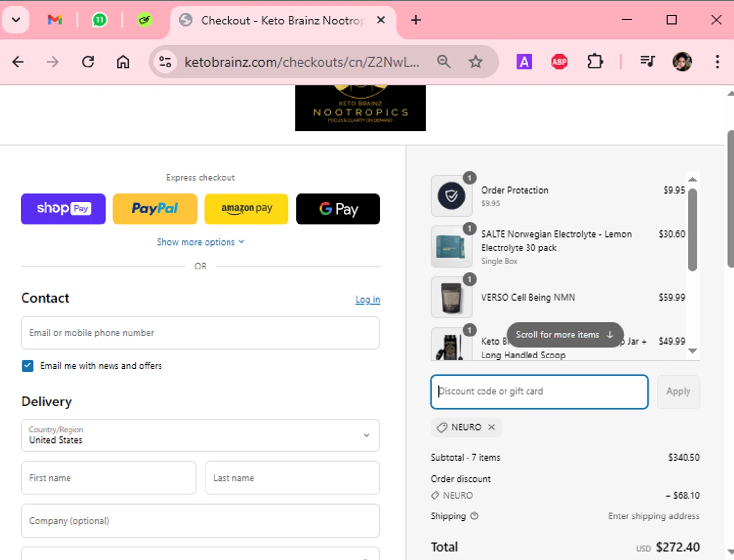Open the Gmail pinned tab
The height and width of the screenshot is (560, 734).
(55, 20)
